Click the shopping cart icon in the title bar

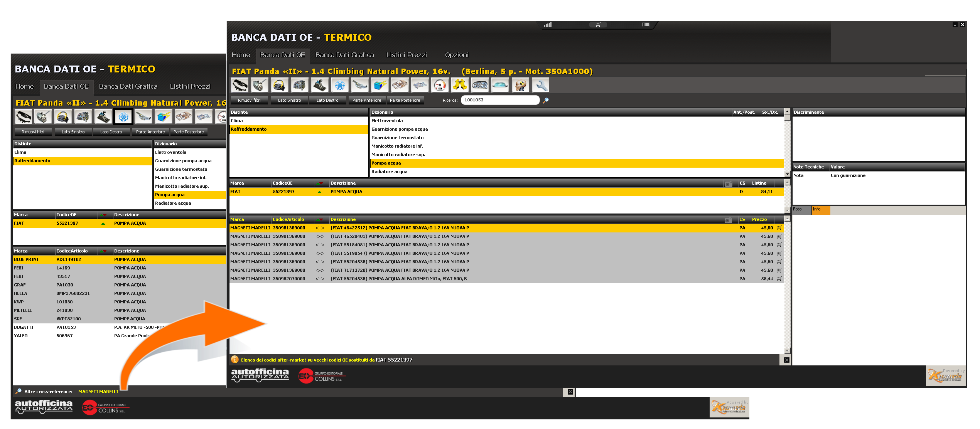pyautogui.click(x=598, y=25)
